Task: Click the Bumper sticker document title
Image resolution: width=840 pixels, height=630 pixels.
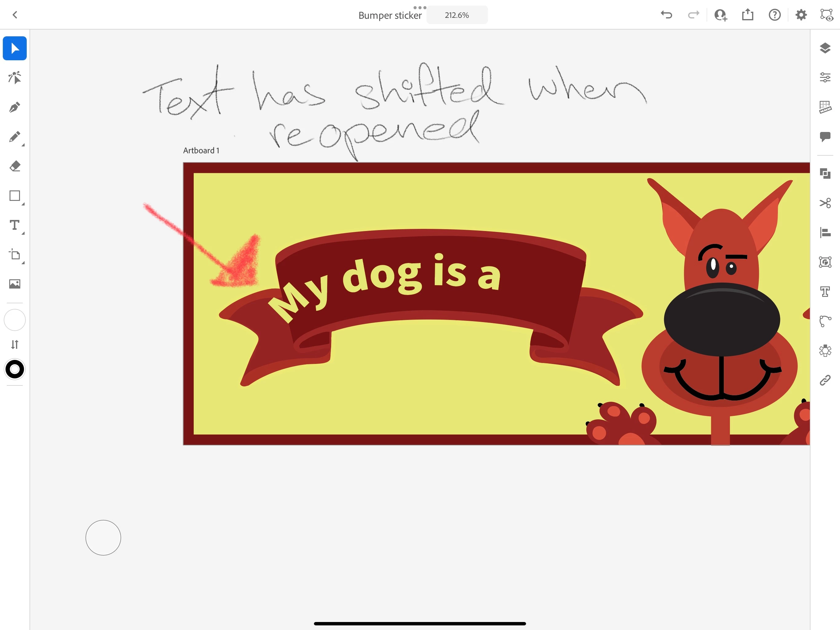Action: 390,16
